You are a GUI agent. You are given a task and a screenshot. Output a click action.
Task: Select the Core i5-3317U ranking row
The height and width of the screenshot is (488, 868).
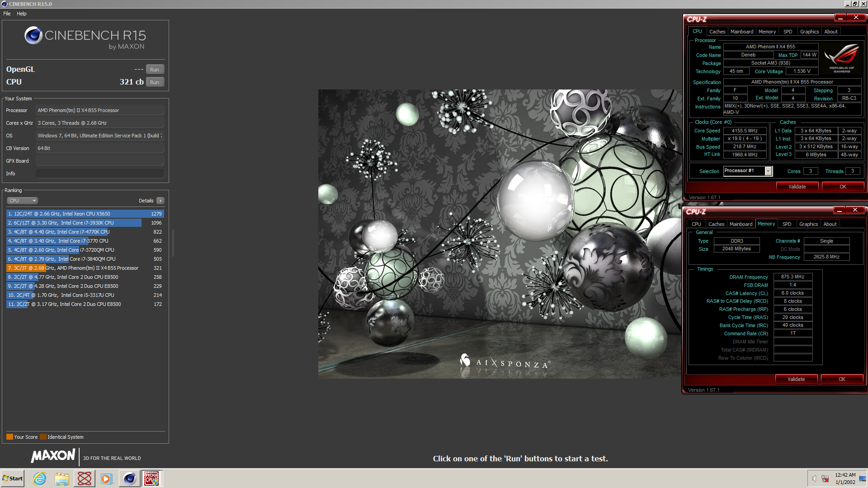tap(85, 295)
